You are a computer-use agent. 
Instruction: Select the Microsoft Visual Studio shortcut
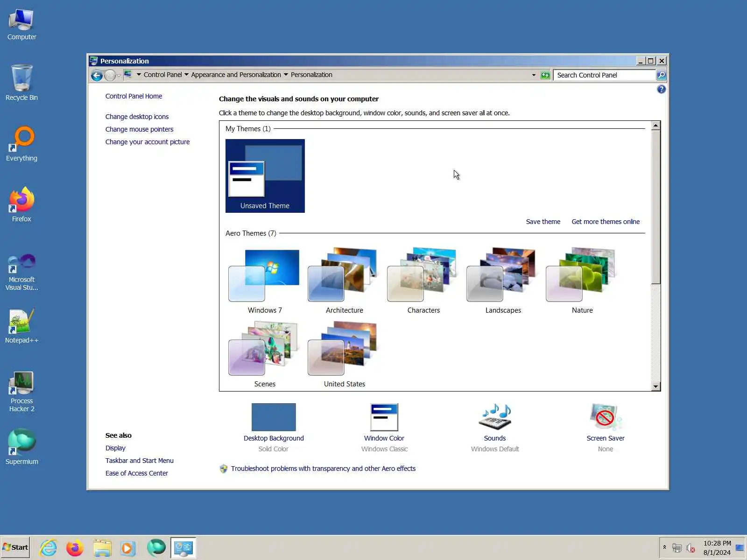(x=21, y=272)
